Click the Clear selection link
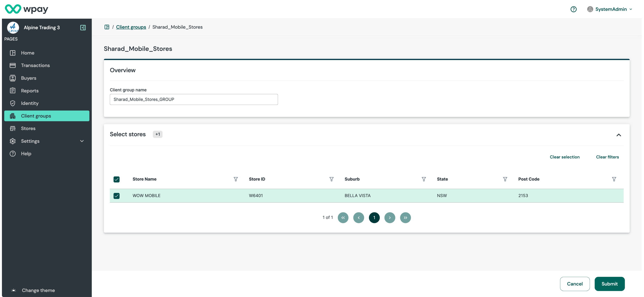The height and width of the screenshot is (297, 644). coord(565,157)
